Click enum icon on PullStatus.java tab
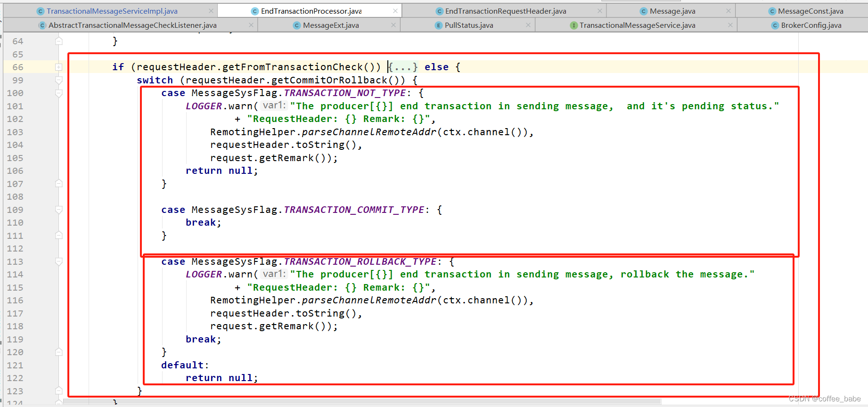 tap(439, 25)
